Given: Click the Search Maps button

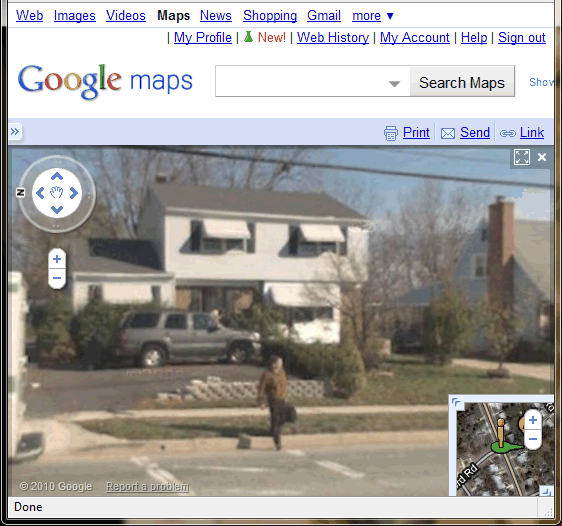Looking at the screenshot, I should pos(462,83).
